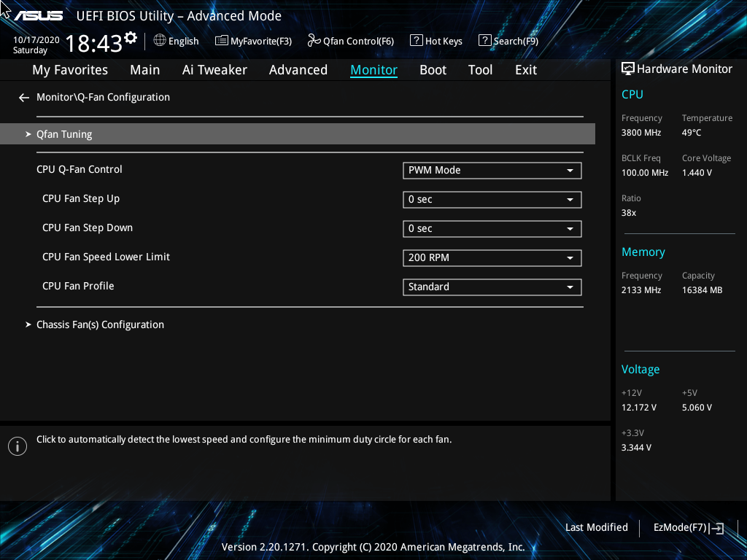Open the Advanced tab
The width and height of the screenshot is (747, 560).
298,70
